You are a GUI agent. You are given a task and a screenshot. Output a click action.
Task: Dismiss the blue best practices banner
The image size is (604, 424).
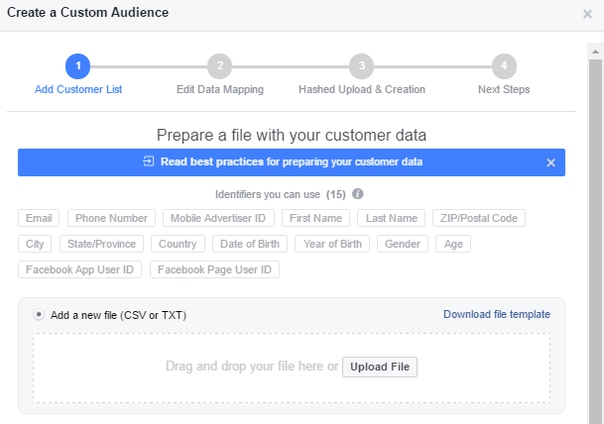coord(551,163)
